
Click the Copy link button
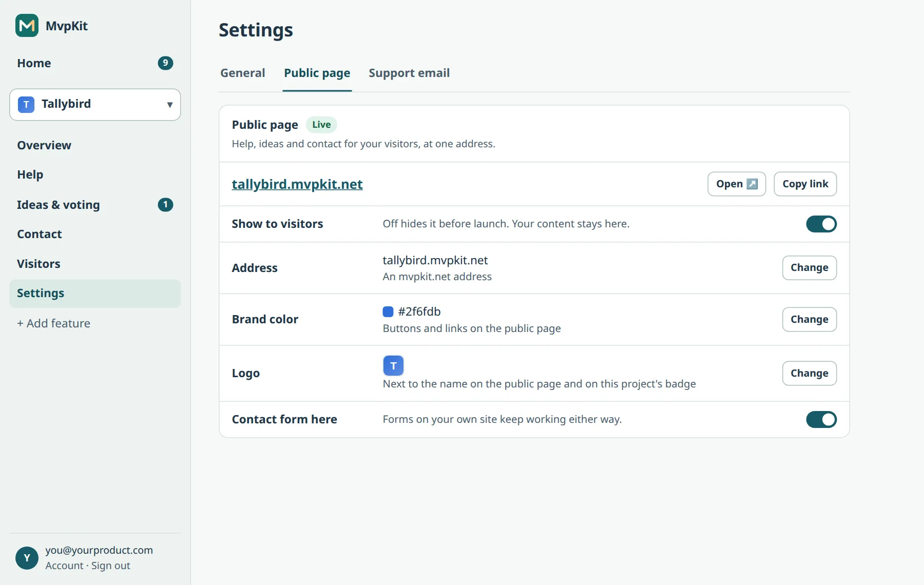tap(805, 184)
